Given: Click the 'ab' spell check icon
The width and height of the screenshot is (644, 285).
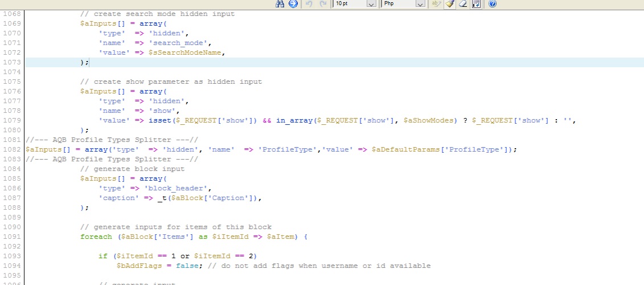Looking at the screenshot, I should pos(436,4).
